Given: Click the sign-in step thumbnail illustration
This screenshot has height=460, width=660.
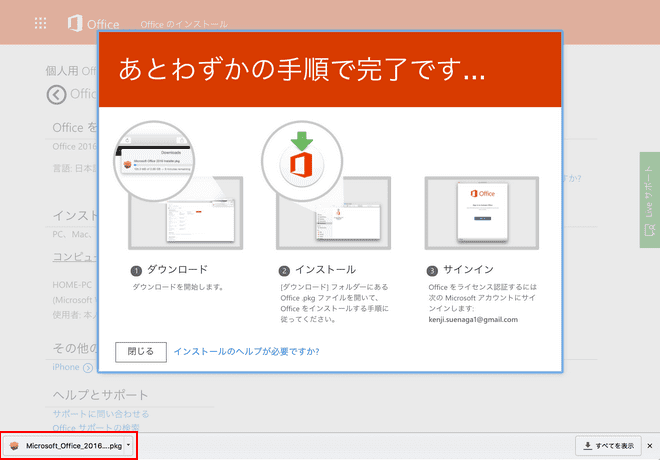Looking at the screenshot, I should pos(482,213).
